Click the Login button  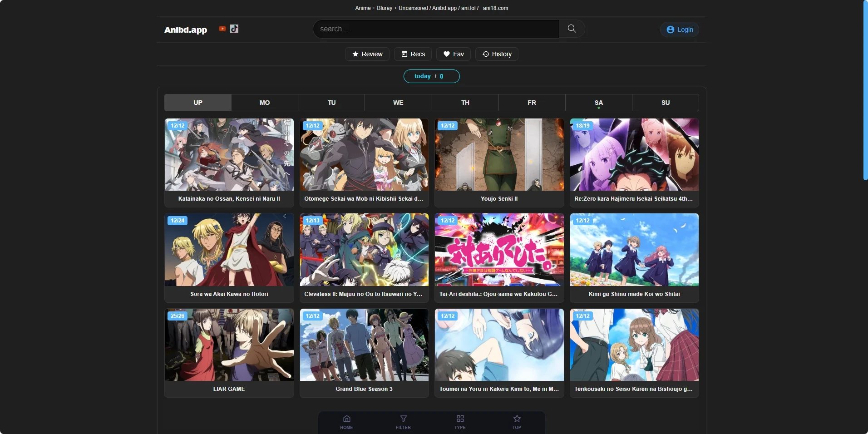(680, 30)
